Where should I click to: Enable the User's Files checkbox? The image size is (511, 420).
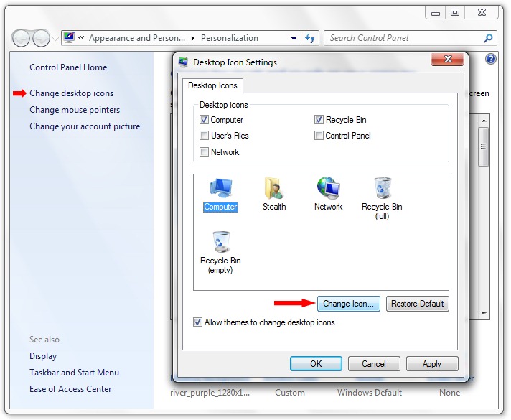click(x=205, y=136)
